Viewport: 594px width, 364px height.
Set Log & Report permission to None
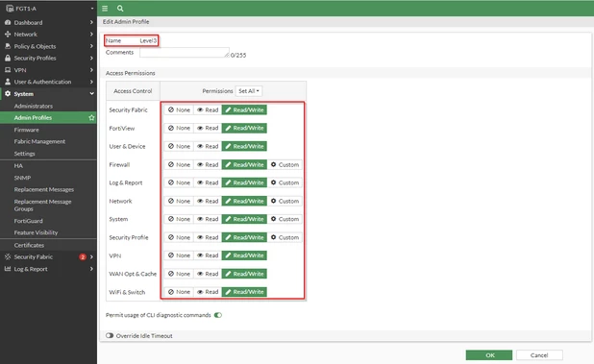point(179,182)
